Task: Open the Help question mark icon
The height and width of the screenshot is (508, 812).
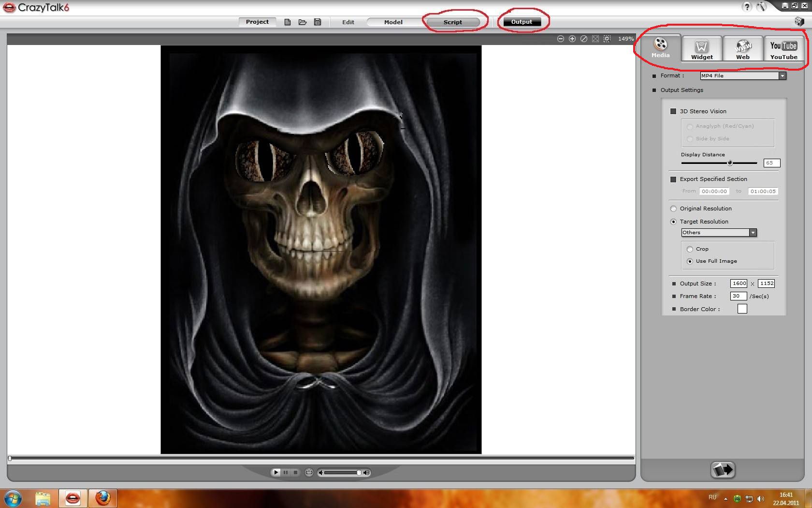Action: 747,7
